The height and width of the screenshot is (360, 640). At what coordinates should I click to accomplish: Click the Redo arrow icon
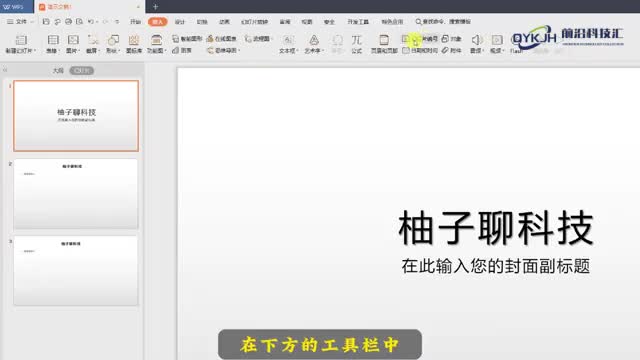tap(105, 21)
